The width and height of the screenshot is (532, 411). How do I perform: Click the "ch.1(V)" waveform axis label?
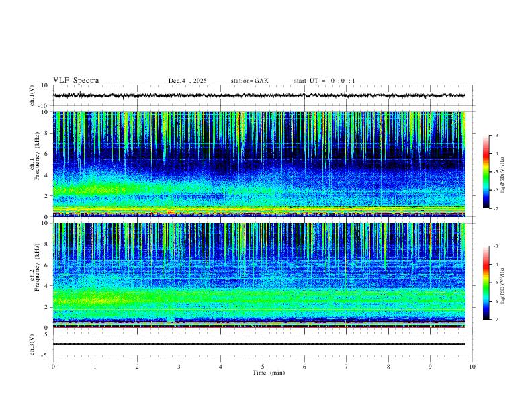tap(32, 95)
